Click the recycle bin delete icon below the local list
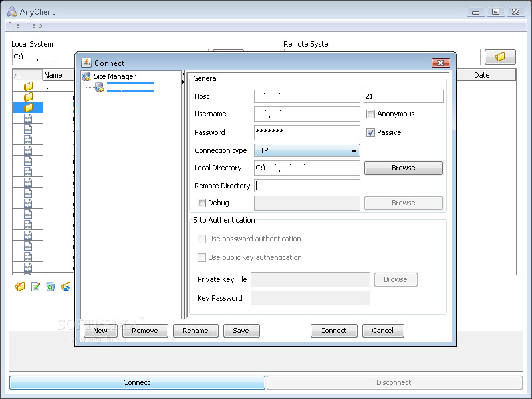Screen dimensions: 532x399 coord(51,287)
